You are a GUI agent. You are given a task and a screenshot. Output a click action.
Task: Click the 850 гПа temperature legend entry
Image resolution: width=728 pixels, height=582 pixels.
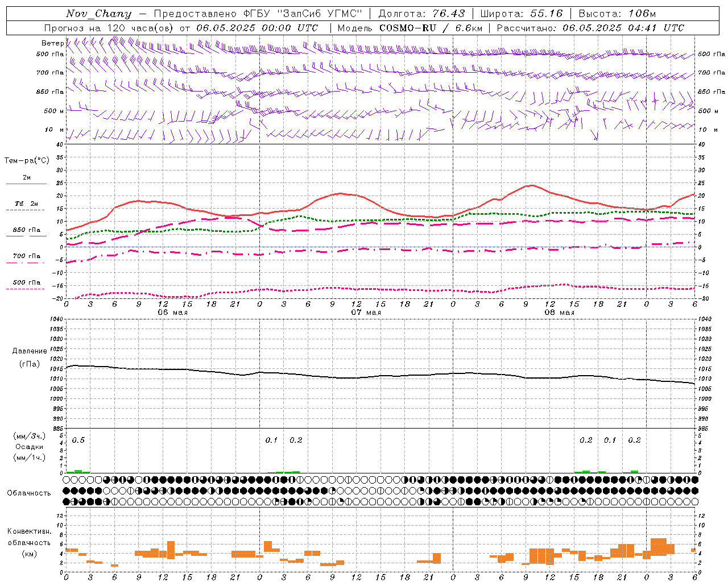tap(27, 230)
